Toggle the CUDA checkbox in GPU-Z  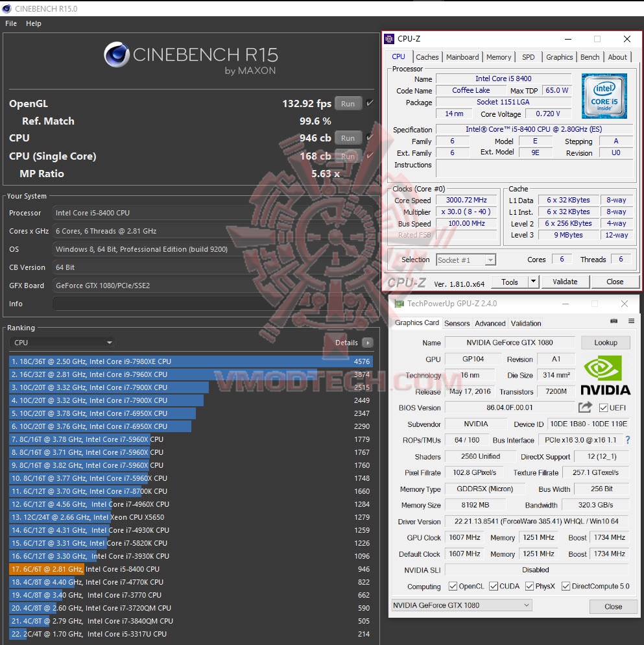coord(494,586)
